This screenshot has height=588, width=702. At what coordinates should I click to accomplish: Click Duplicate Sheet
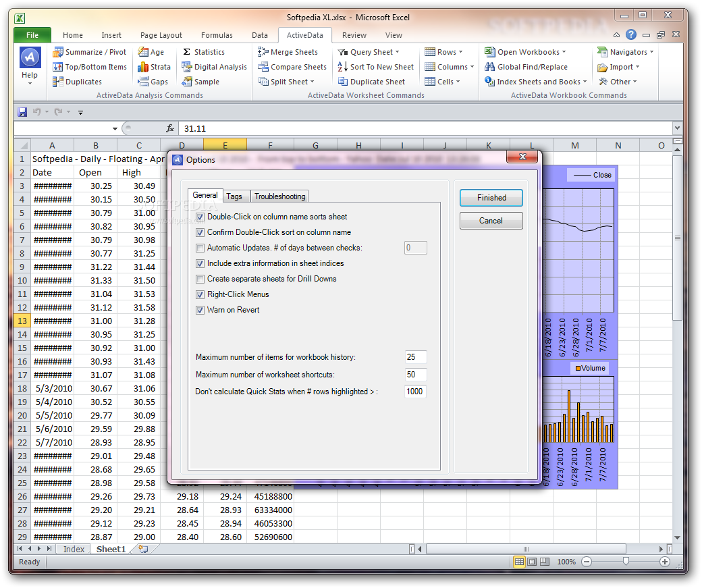click(372, 82)
